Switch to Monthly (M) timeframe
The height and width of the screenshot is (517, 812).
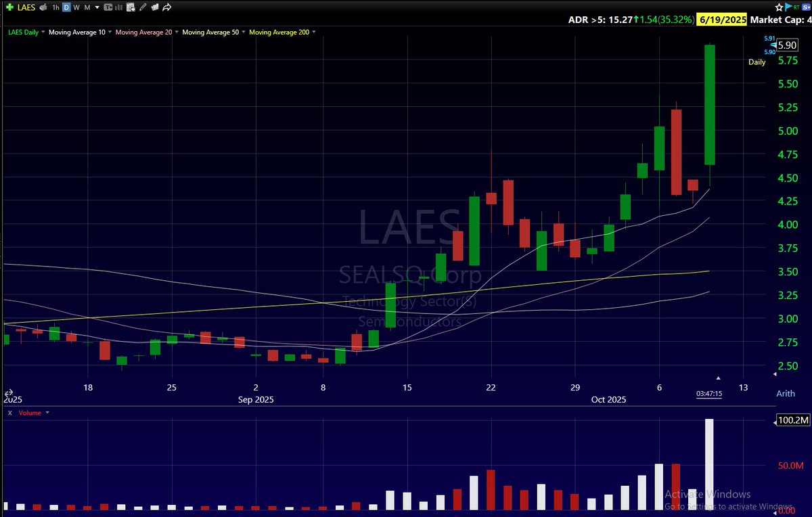pos(87,7)
